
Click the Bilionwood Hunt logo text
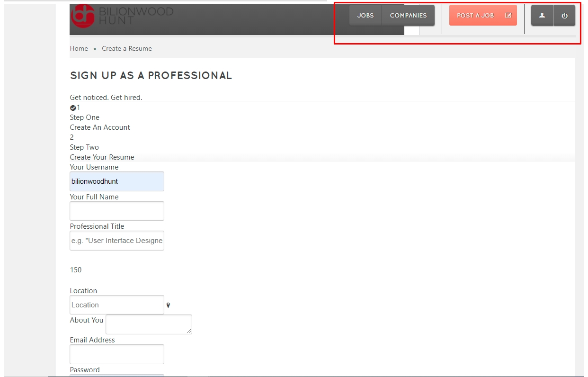point(136,15)
